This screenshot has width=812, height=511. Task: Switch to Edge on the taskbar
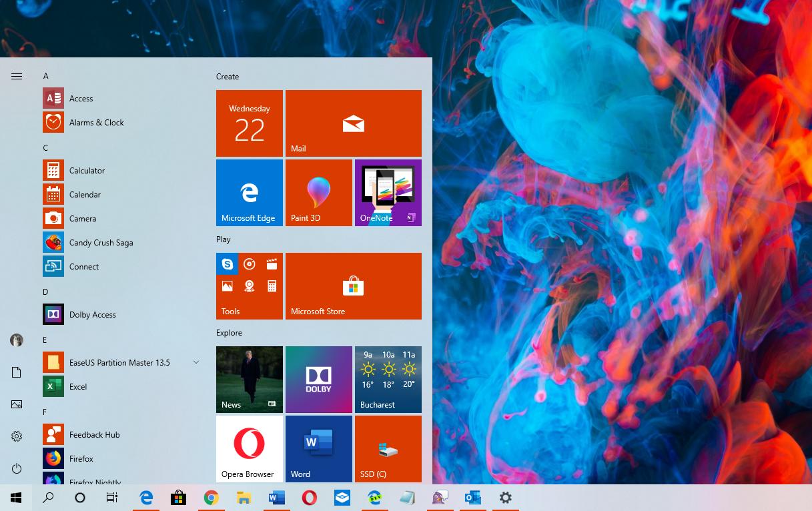click(x=146, y=498)
